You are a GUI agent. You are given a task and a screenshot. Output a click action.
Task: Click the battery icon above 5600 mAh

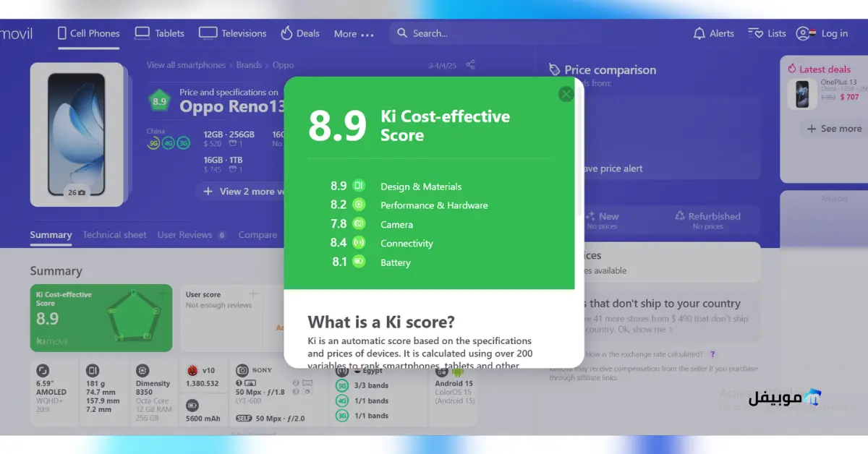click(192, 406)
